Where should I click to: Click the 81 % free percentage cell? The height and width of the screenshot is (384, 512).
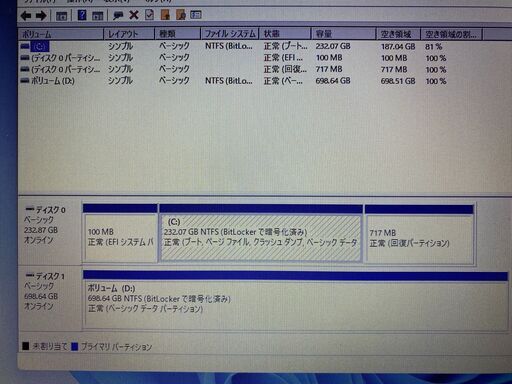click(x=434, y=47)
